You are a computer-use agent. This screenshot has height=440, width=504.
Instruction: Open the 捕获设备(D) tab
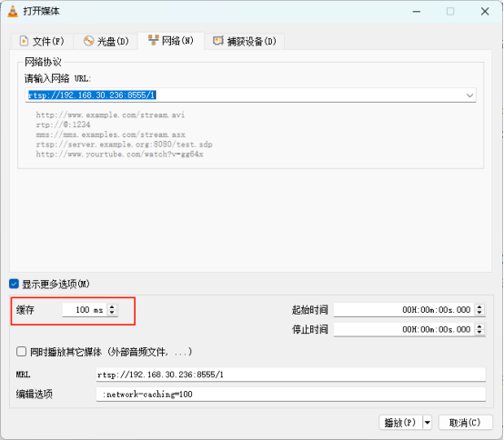[x=245, y=42]
